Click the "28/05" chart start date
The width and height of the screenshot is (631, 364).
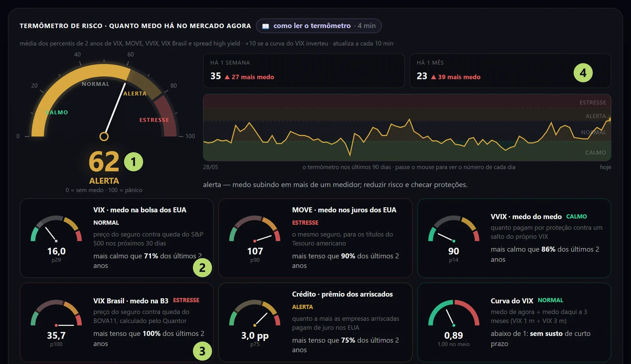(x=211, y=167)
